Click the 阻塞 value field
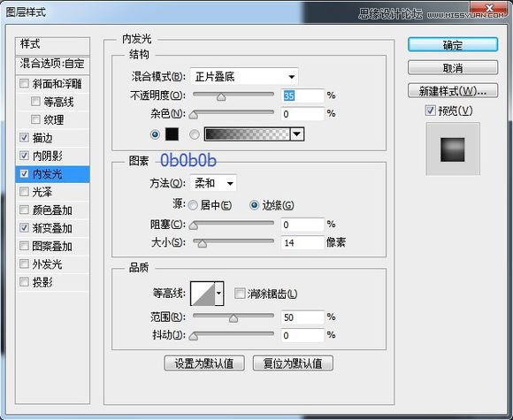 point(302,225)
